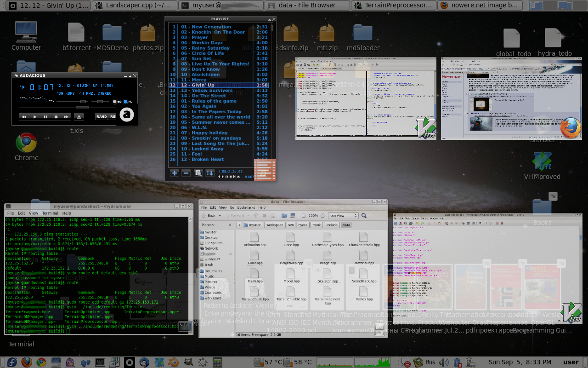This screenshot has height=368, width=588.
Task: Click the sort/misc arrows button in Playlist
Action: pos(210,173)
